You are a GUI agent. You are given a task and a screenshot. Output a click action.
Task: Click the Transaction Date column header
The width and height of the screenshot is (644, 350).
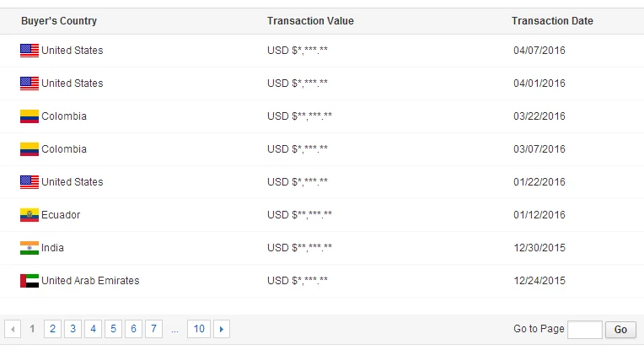tap(552, 21)
